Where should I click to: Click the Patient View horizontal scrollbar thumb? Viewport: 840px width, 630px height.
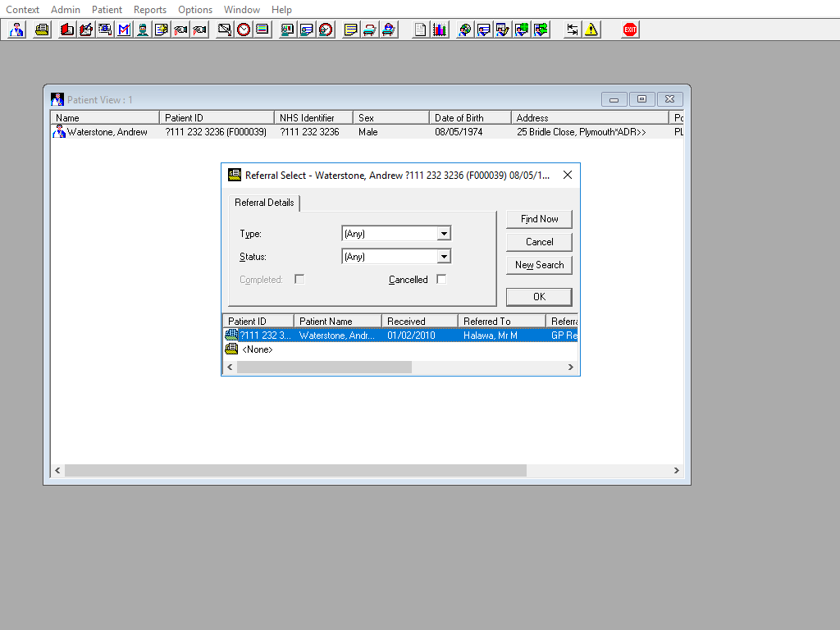pyautogui.click(x=295, y=470)
